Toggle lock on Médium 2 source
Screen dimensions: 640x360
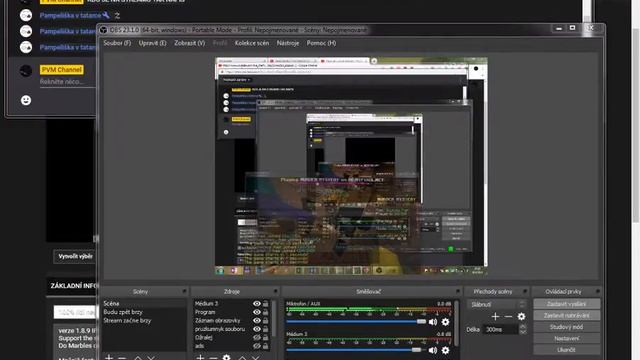pyautogui.click(x=266, y=304)
